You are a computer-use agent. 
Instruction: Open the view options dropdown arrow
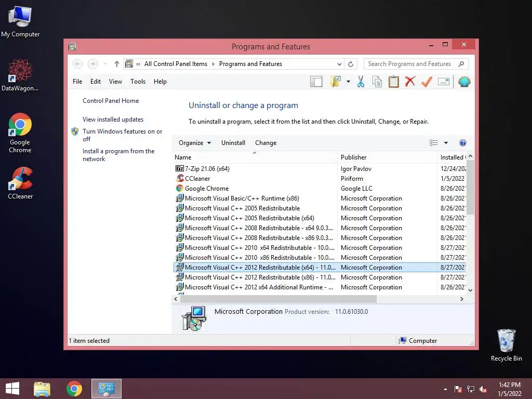tap(446, 143)
